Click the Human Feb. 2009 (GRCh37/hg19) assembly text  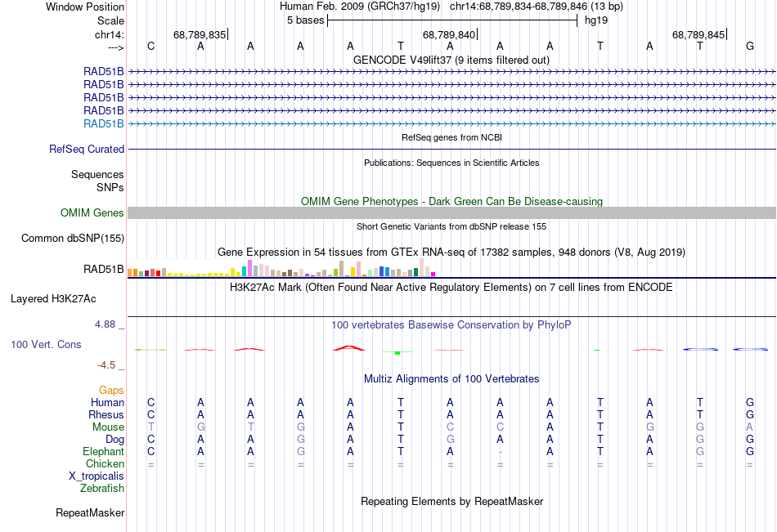click(x=360, y=7)
